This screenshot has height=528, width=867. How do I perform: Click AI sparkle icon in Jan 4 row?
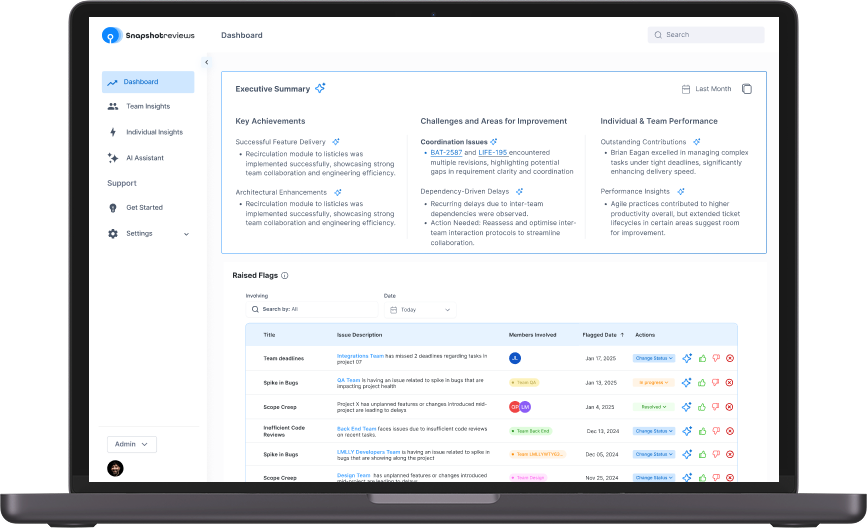pos(687,407)
